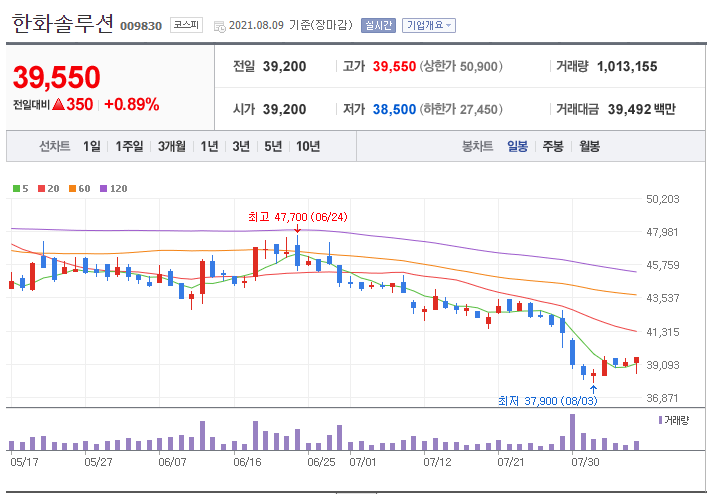
Task: Click the 선차트 label
Action: (x=55, y=146)
